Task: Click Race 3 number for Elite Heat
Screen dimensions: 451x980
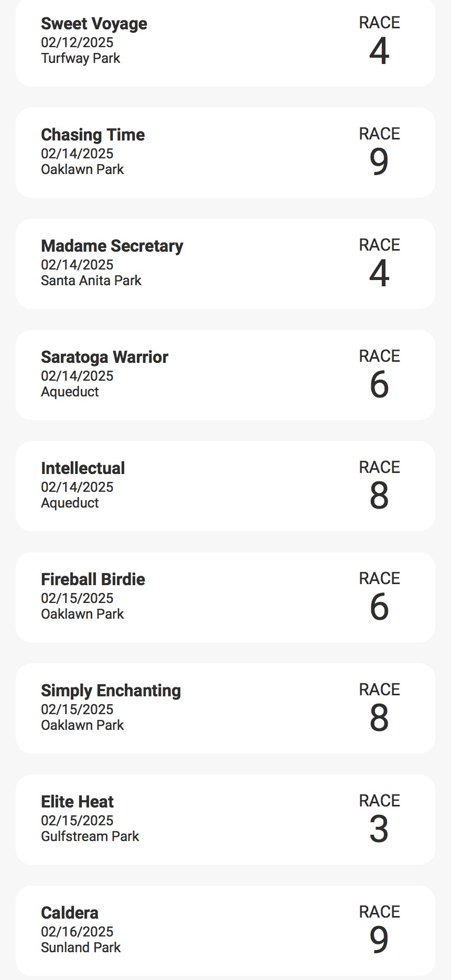Action: coord(379,830)
